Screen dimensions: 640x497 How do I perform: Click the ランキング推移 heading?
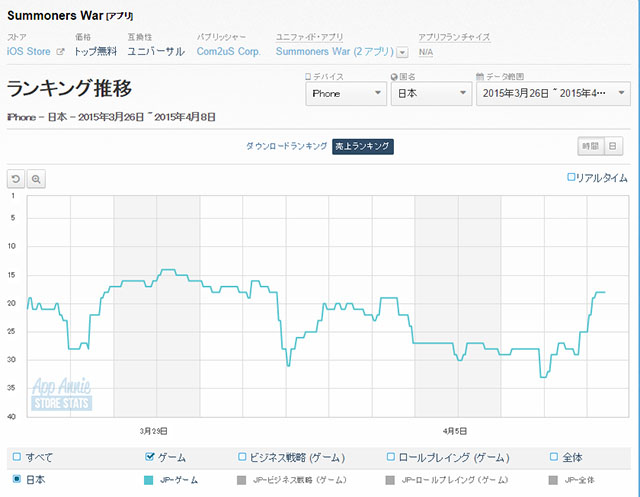point(69,88)
